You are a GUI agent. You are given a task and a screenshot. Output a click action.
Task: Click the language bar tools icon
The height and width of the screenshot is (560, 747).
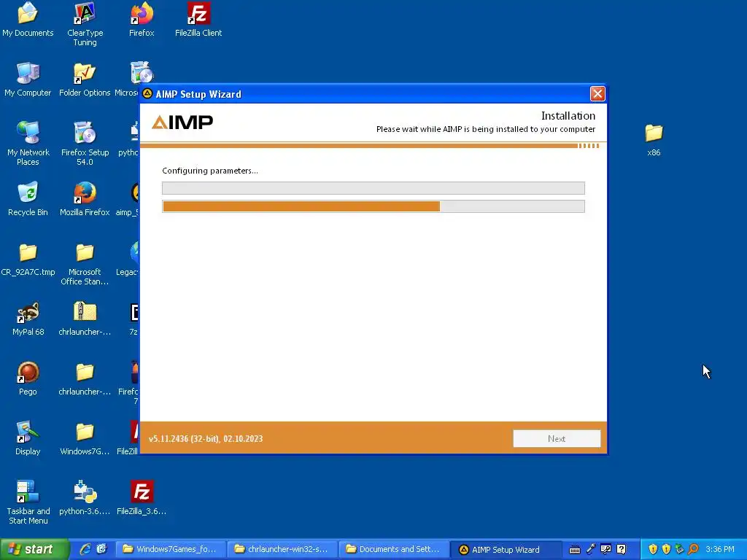pos(606,550)
